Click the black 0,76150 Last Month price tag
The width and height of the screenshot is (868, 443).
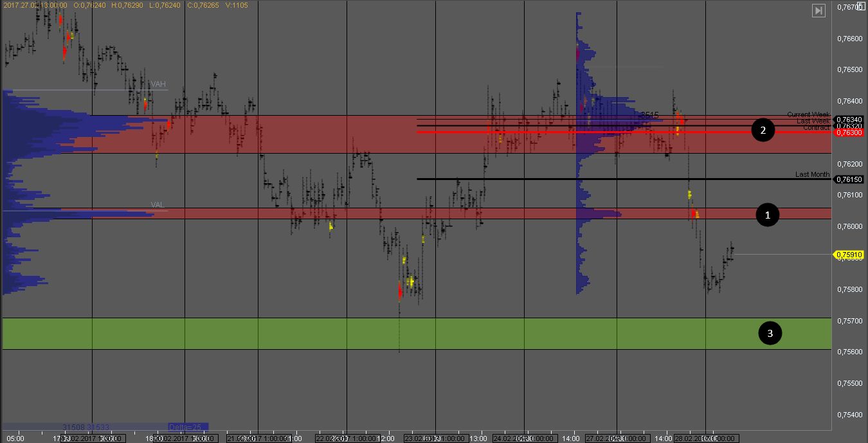(849, 179)
